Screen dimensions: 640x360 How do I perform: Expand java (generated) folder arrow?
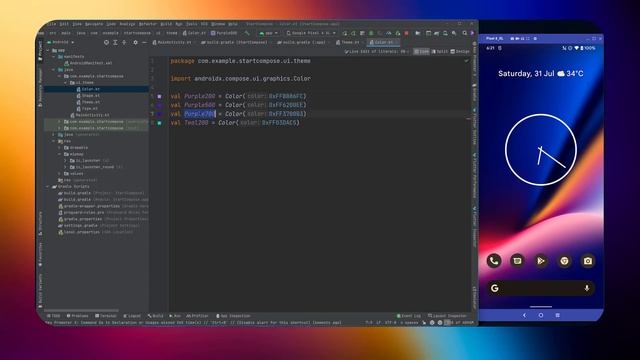pos(54,134)
